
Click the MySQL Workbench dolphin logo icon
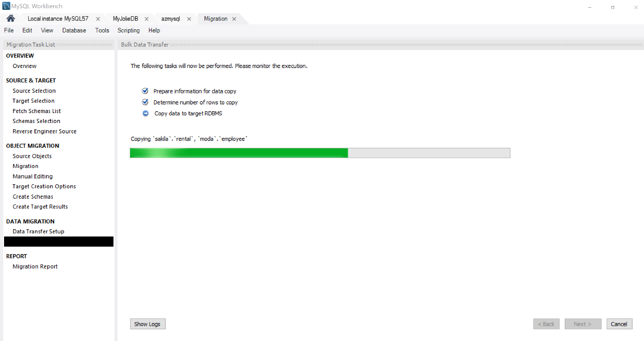coord(6,6)
